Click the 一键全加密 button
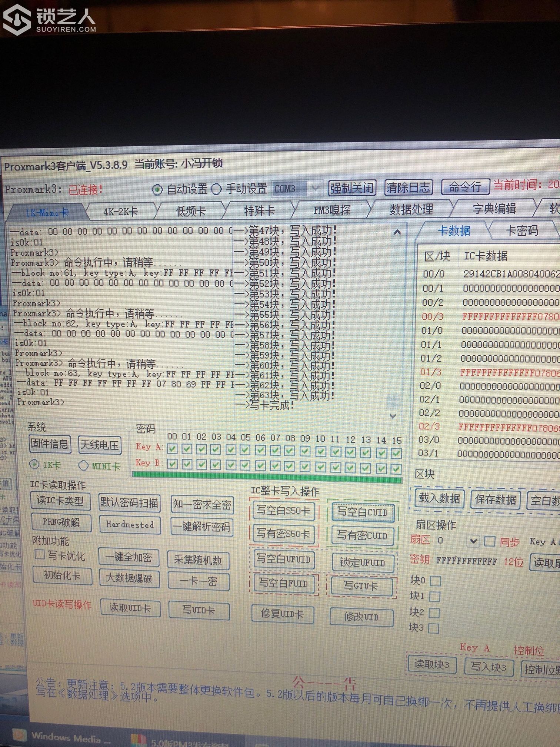 point(129,557)
